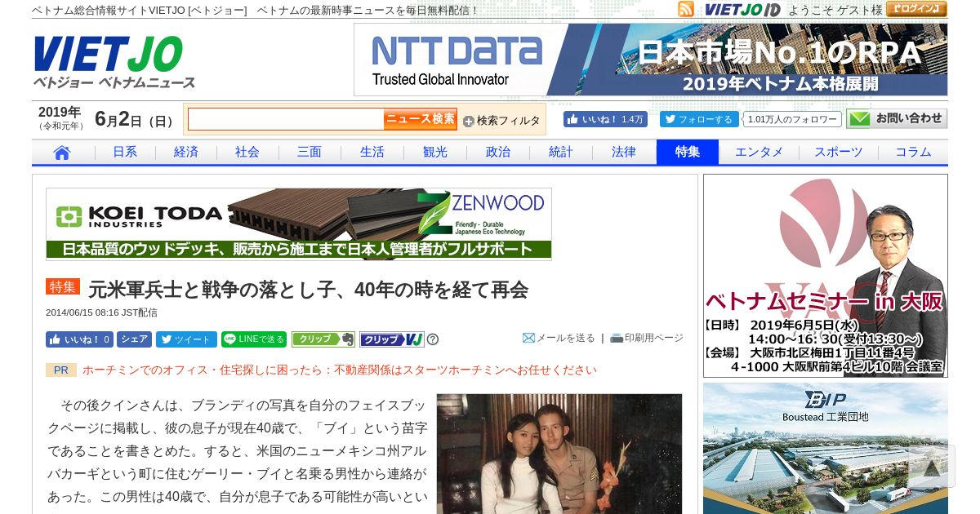980x514 pixels.
Task: Open the コラム tab
Action: tap(913, 153)
